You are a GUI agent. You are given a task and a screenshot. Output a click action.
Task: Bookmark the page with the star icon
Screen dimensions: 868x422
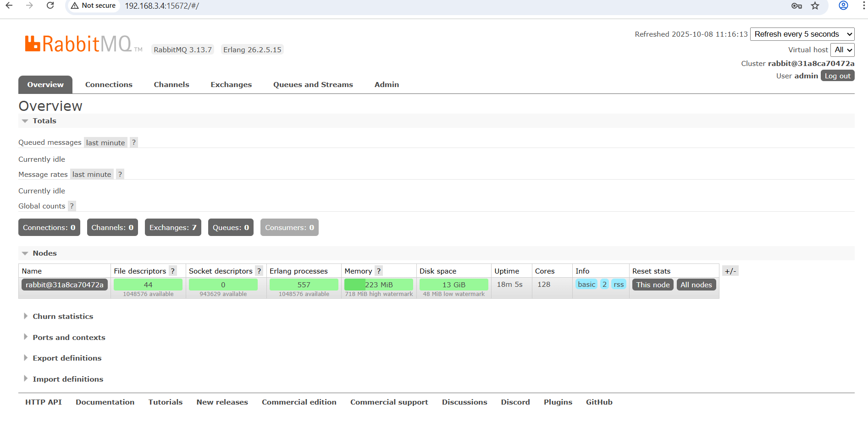pyautogui.click(x=815, y=6)
